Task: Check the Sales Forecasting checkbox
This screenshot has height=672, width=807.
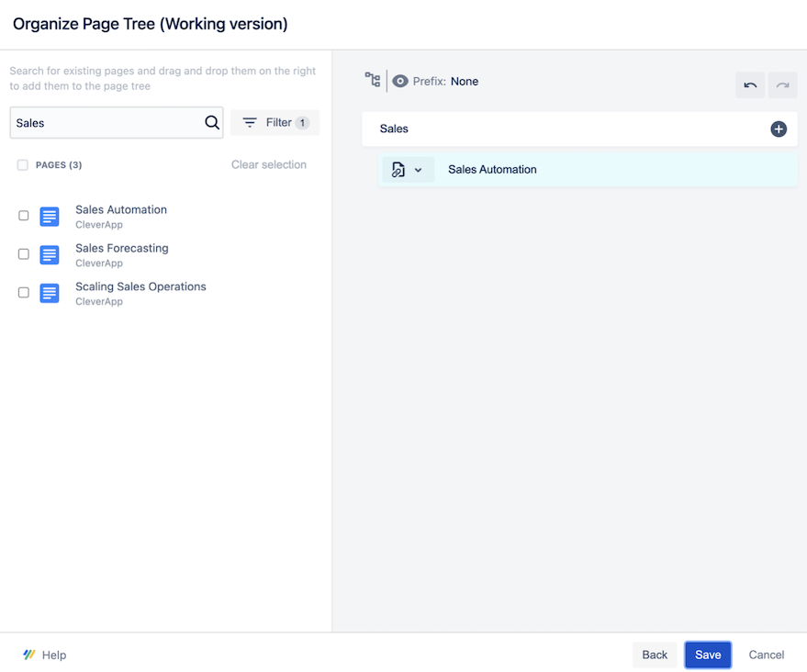Action: click(24, 254)
